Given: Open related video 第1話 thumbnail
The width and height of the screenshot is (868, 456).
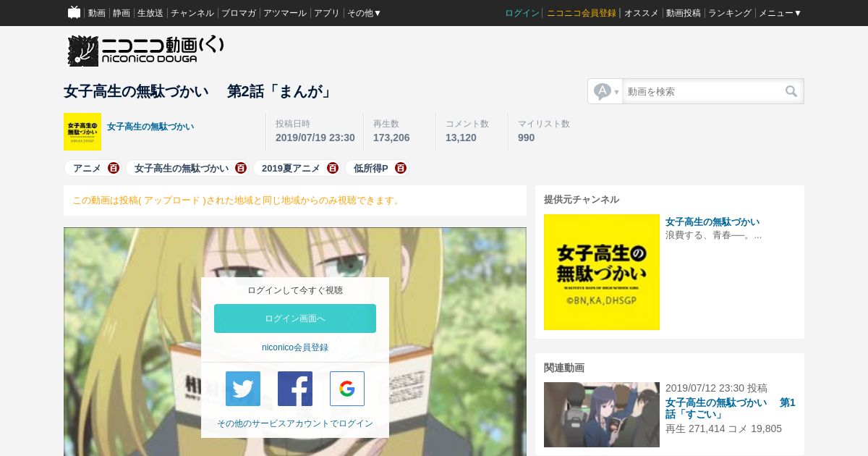Looking at the screenshot, I should 602,415.
